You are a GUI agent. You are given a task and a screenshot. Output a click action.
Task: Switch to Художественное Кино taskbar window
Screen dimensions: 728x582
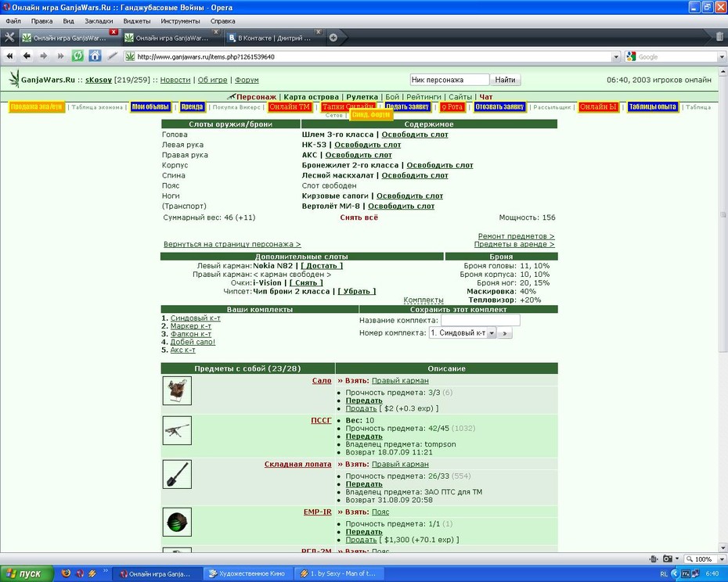coord(248,573)
